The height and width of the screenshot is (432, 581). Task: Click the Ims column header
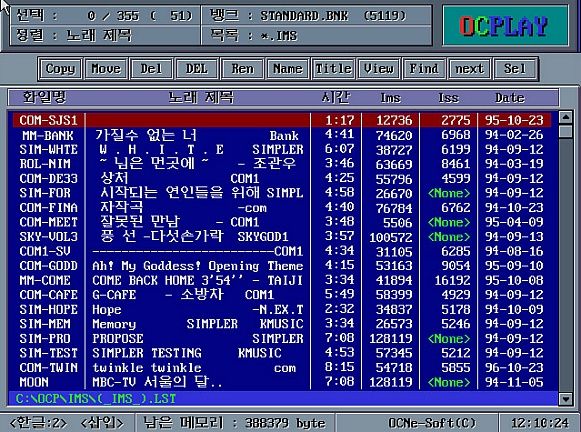pos(391,98)
